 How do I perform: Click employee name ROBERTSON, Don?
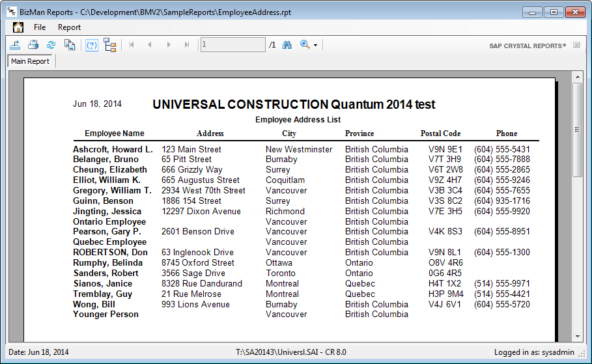click(x=110, y=252)
